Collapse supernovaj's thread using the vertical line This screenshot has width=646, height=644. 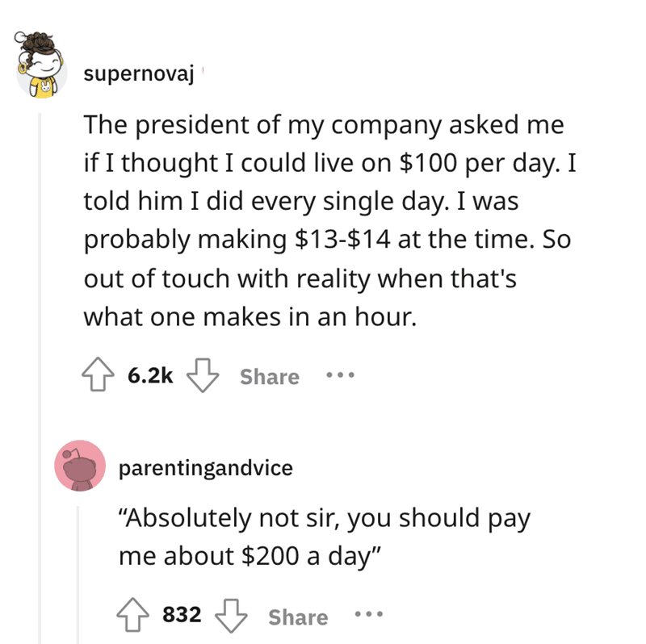coord(41,323)
